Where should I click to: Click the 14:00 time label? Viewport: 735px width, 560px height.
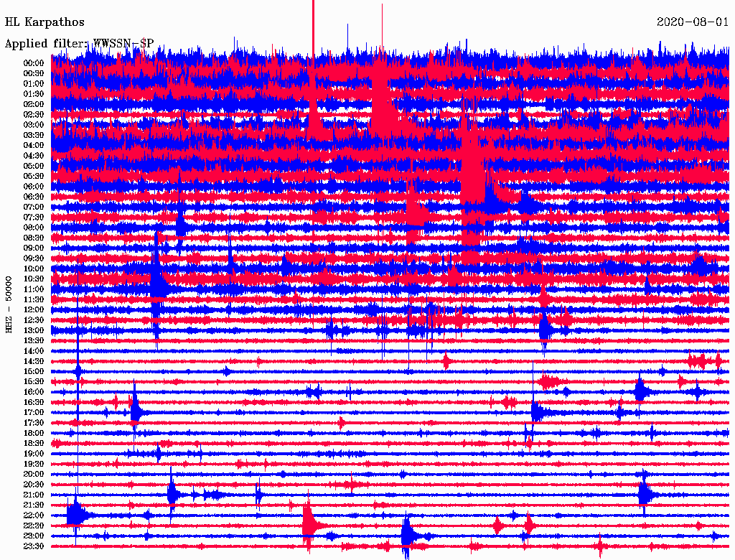[x=34, y=351]
